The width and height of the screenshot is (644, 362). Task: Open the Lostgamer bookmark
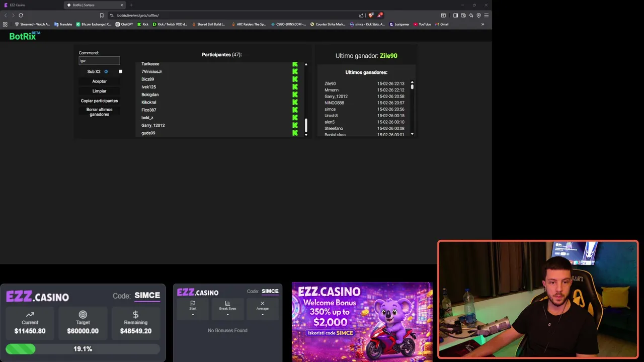[x=399, y=24]
